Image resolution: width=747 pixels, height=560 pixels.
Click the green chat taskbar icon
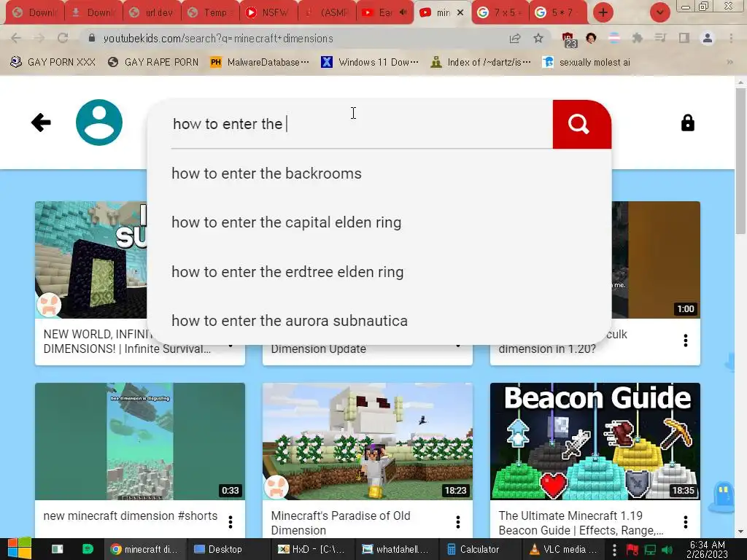pyautogui.click(x=88, y=549)
